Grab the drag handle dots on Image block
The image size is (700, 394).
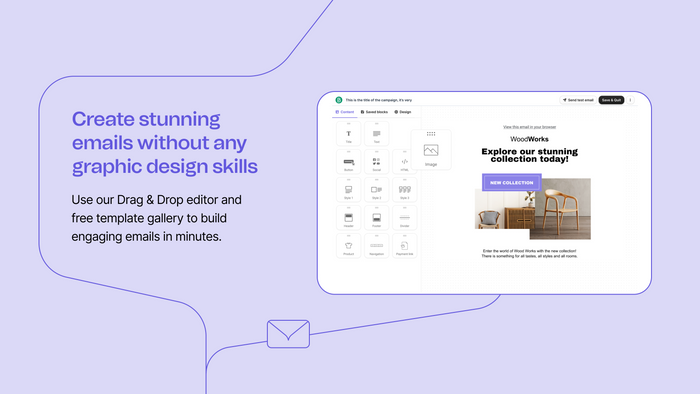431,134
